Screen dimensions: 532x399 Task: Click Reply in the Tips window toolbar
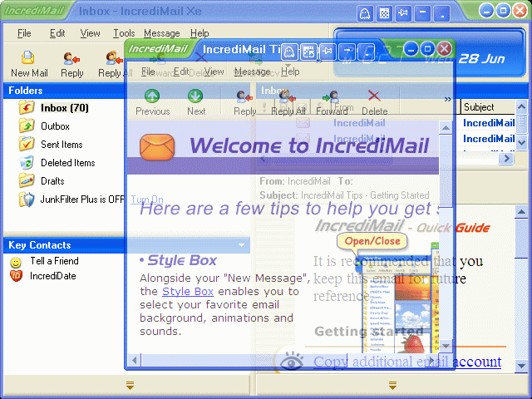click(x=244, y=102)
